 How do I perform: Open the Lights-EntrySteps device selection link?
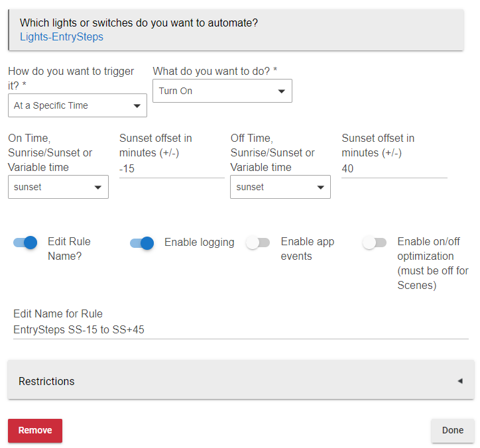[x=62, y=36]
